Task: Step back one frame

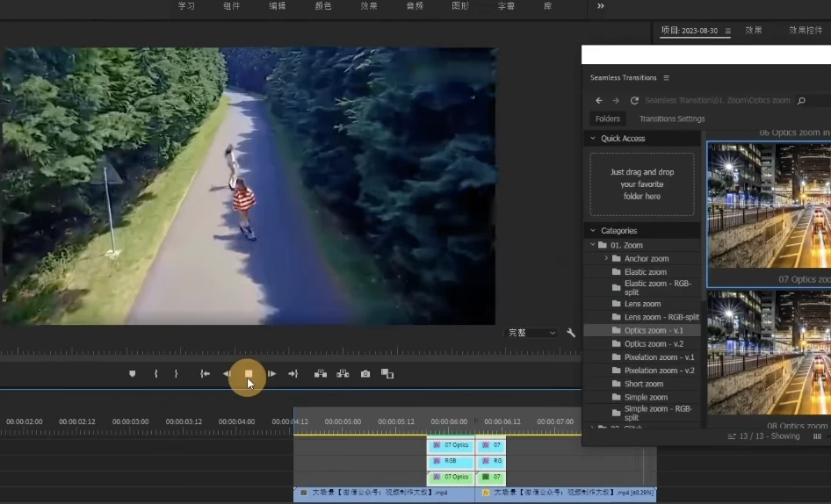Action: point(227,374)
